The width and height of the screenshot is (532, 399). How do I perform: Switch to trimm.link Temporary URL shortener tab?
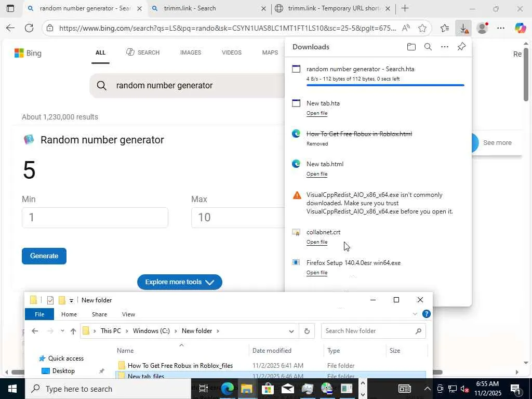pyautogui.click(x=333, y=8)
